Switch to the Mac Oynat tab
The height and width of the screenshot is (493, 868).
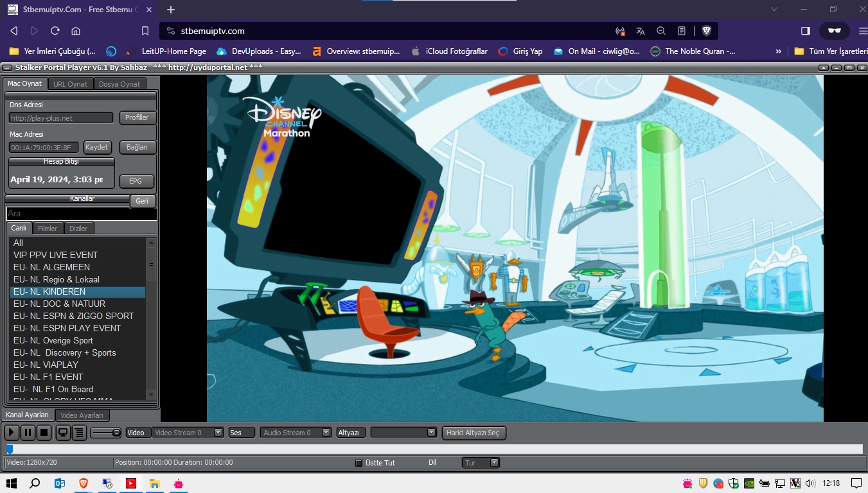(x=24, y=84)
